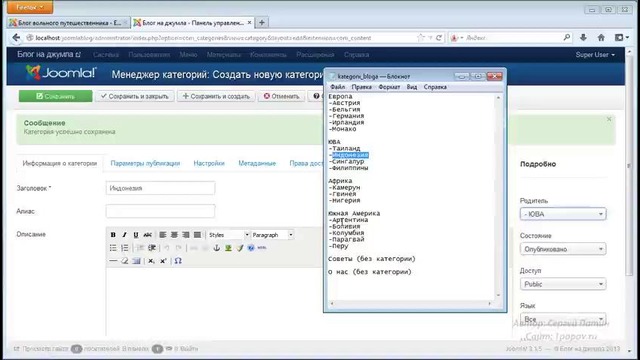Toggle subscript formatting

click(x=151, y=261)
